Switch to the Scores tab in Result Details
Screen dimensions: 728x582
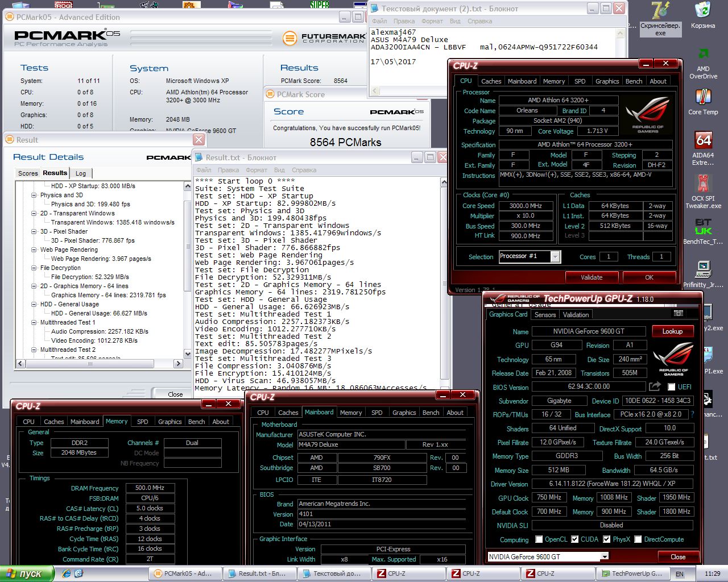click(28, 173)
